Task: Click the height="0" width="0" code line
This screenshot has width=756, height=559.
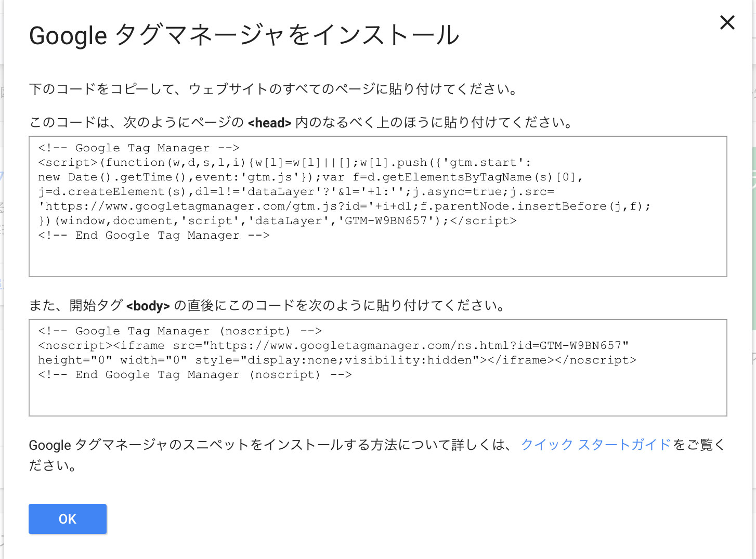Action: click(337, 360)
